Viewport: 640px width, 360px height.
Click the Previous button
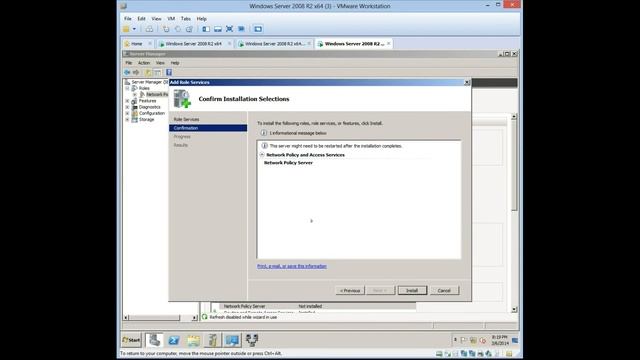point(350,291)
